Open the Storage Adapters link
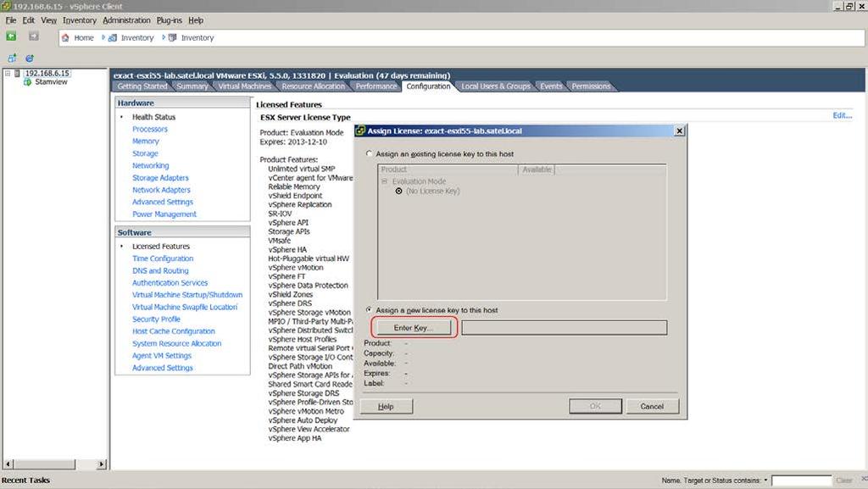 (x=160, y=178)
